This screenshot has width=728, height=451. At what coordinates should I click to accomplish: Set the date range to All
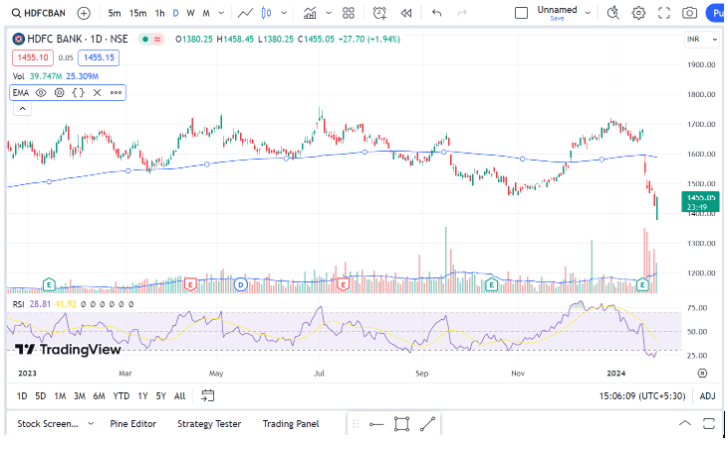[180, 396]
